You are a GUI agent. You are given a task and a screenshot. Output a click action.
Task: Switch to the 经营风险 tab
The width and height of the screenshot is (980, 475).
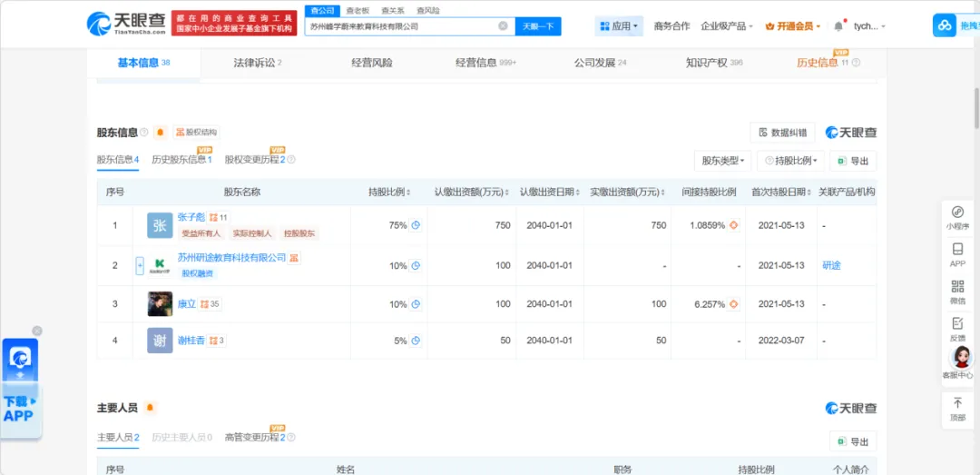pyautogui.click(x=372, y=63)
